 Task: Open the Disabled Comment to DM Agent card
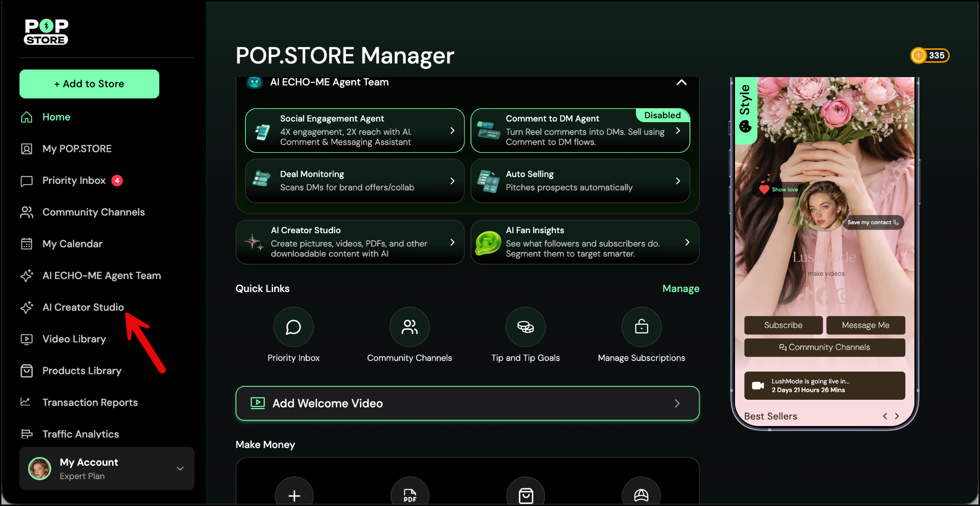(580, 131)
